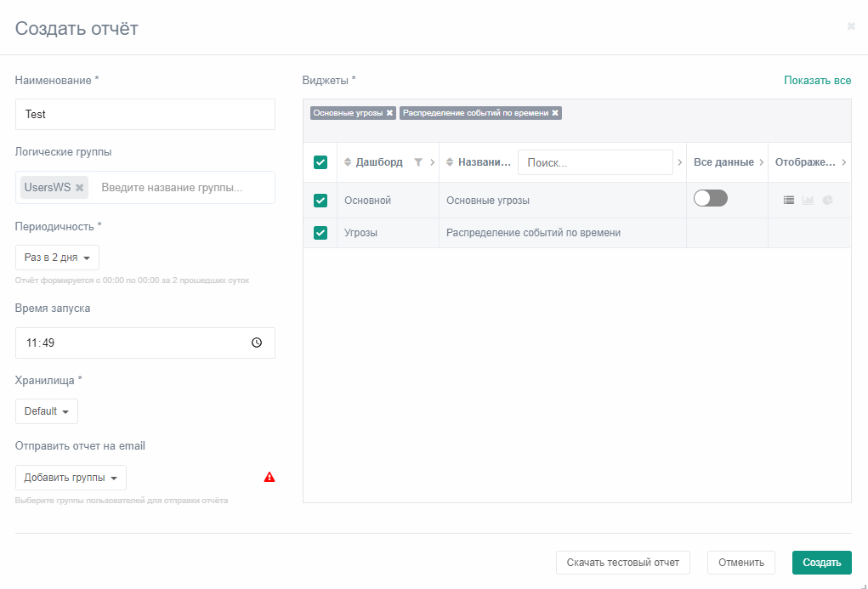Open the 'Раз в 2 дня' periodicity dropdown

(57, 258)
